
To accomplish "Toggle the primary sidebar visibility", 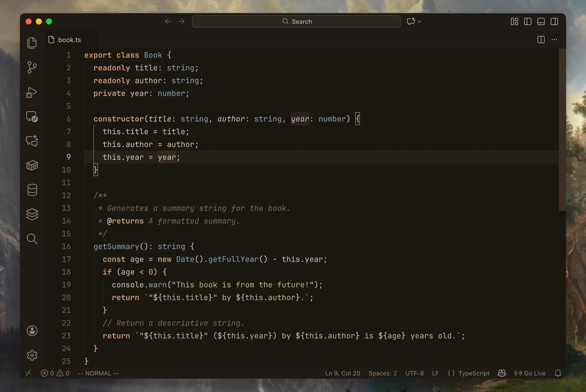I will (528, 21).
